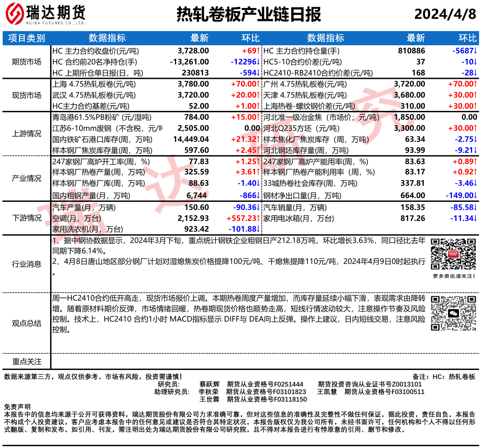Click the upper QR code image
The width and height of the screenshot is (481, 448).
pos(453,254)
